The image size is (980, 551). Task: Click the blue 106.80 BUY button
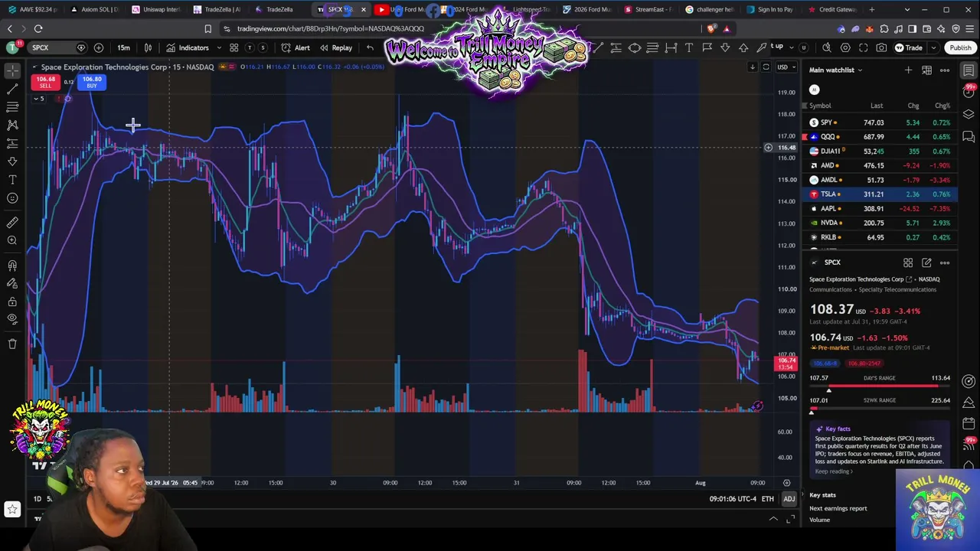92,82
